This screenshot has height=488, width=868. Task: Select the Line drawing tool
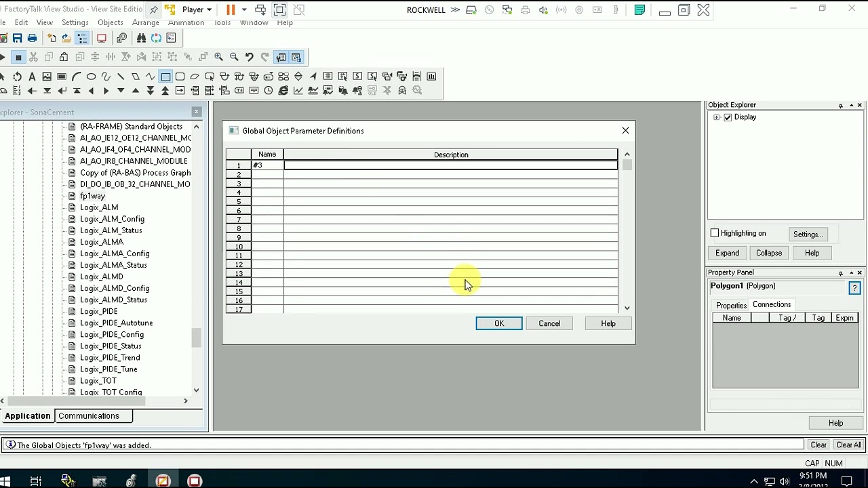(x=121, y=77)
